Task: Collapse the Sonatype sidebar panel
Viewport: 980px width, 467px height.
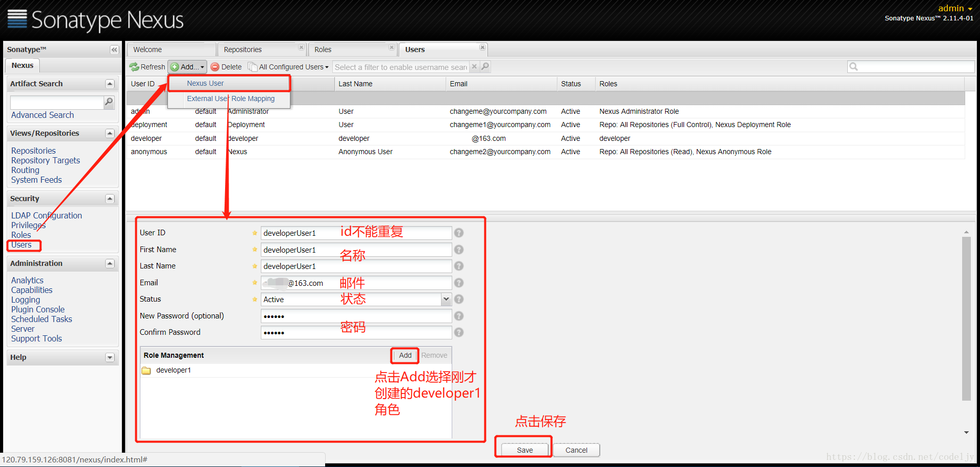Action: pos(114,50)
